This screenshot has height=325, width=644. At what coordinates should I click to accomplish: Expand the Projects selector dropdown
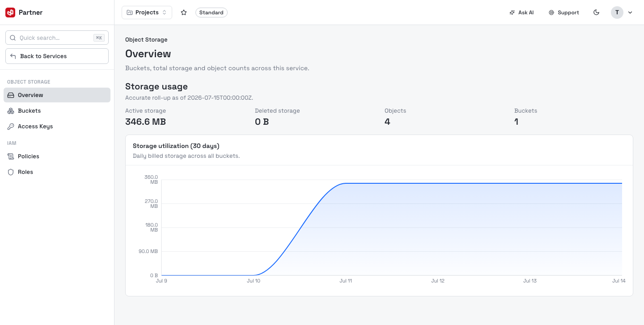pyautogui.click(x=147, y=13)
